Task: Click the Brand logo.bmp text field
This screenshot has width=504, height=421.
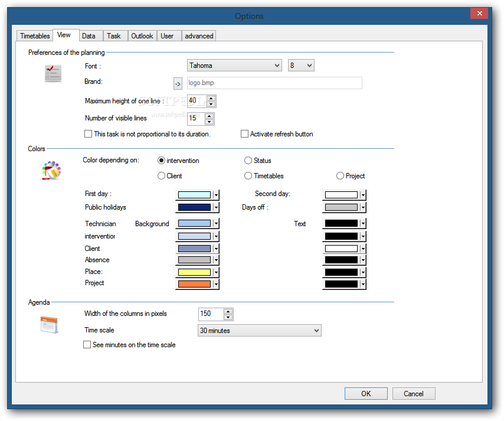Action: (274, 83)
